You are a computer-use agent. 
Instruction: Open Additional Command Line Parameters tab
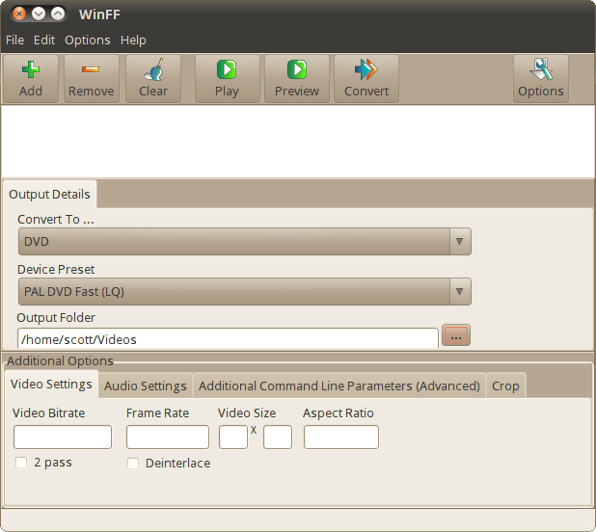(339, 386)
